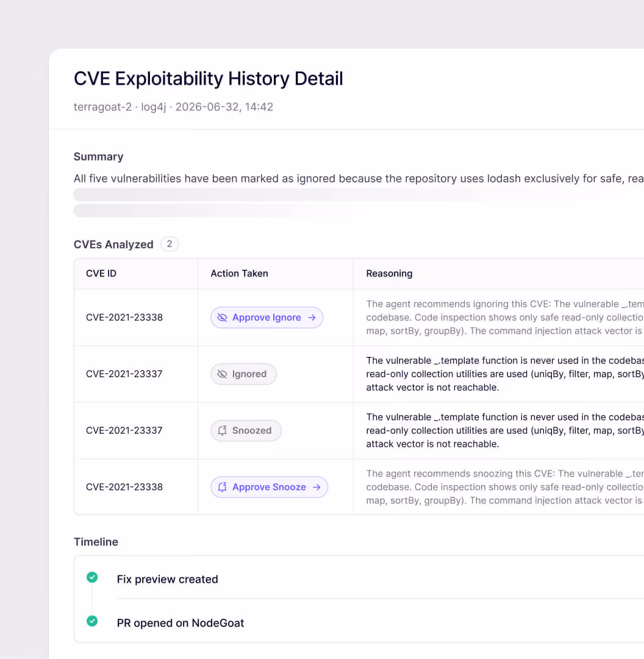The width and height of the screenshot is (644, 659).
Task: Click green check beside Fix preview created
Action: click(x=92, y=577)
